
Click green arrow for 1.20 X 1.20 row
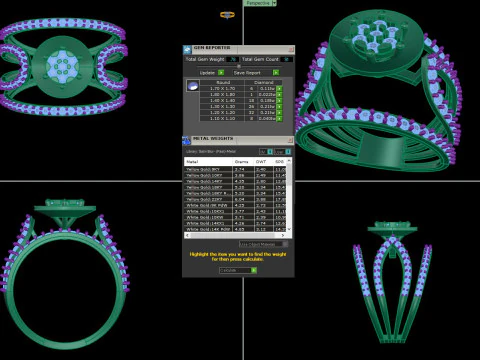click(279, 113)
